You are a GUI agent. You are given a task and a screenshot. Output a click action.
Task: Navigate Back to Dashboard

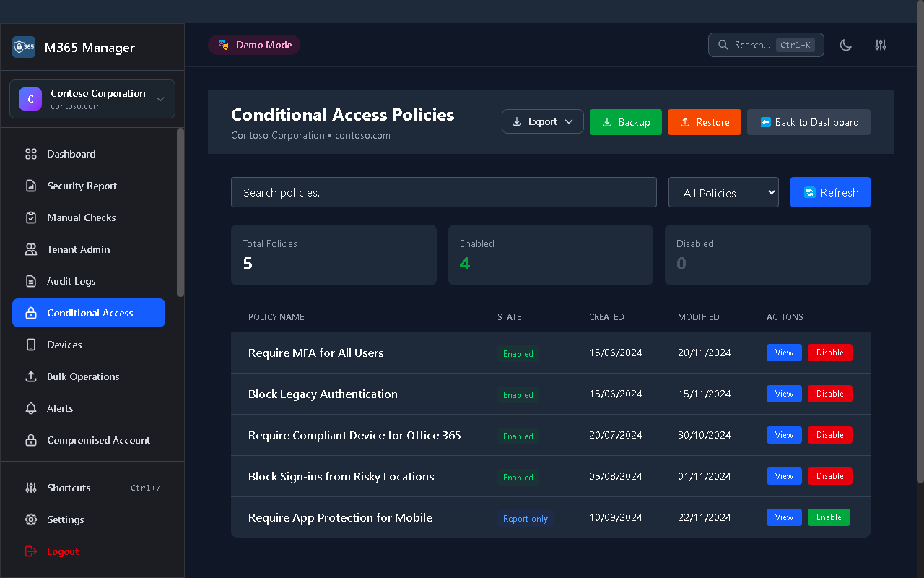coord(808,121)
